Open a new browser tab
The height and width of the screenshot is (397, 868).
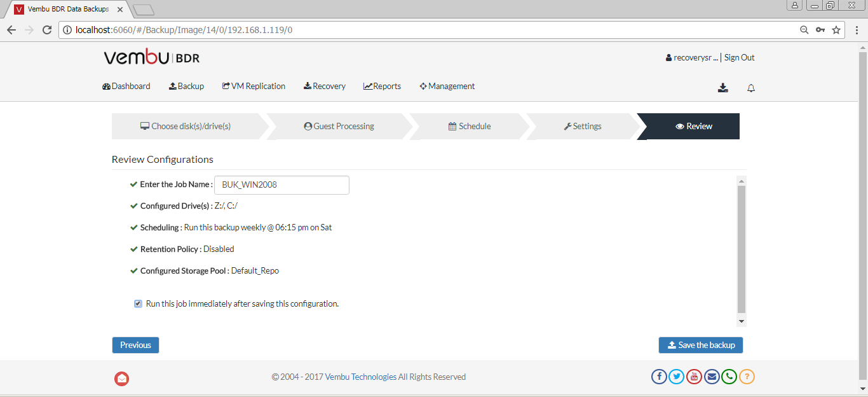coord(144,10)
